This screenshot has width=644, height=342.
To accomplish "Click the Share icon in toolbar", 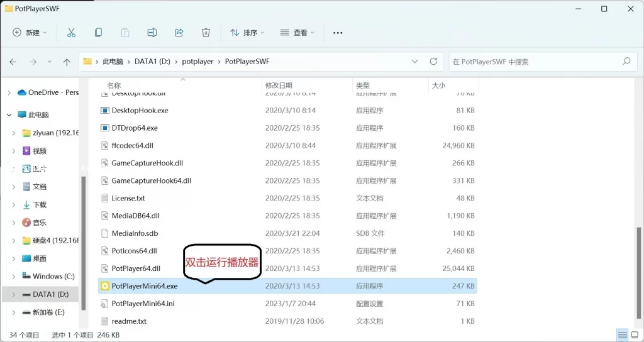I will (x=179, y=33).
